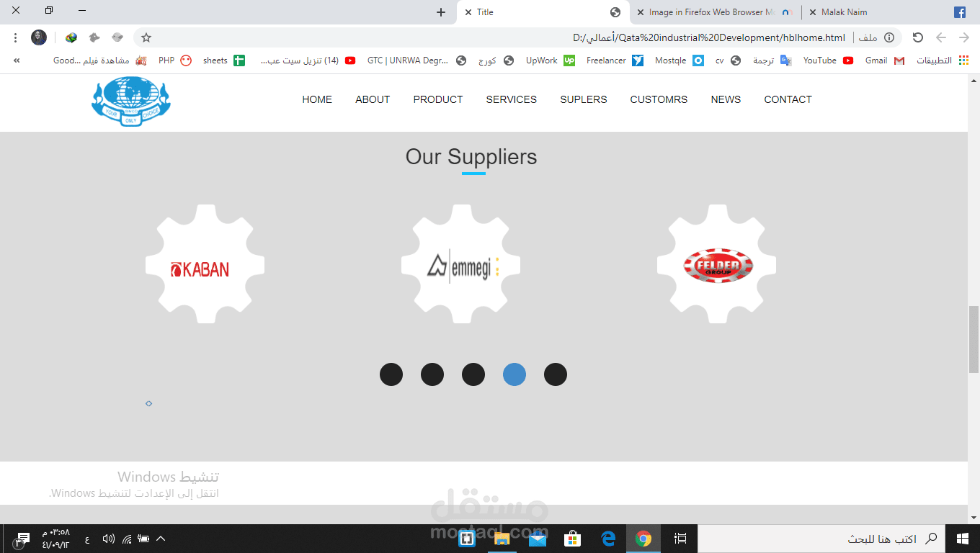This screenshot has width=980, height=553.
Task: Reload the current page
Action: pyautogui.click(x=917, y=37)
